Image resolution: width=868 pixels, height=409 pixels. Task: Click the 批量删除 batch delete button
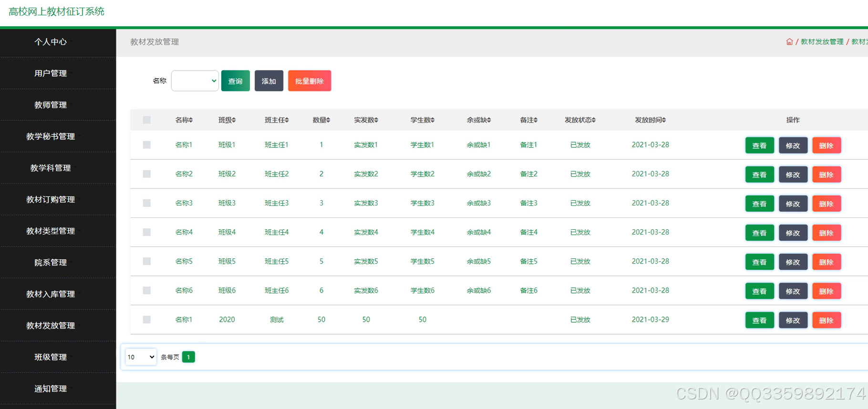[x=310, y=81]
